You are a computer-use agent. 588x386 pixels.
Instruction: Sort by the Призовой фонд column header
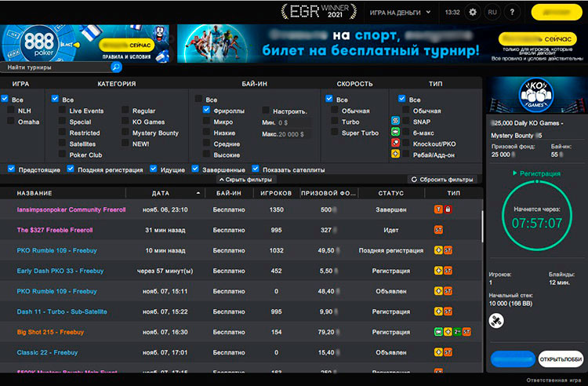[x=328, y=193]
